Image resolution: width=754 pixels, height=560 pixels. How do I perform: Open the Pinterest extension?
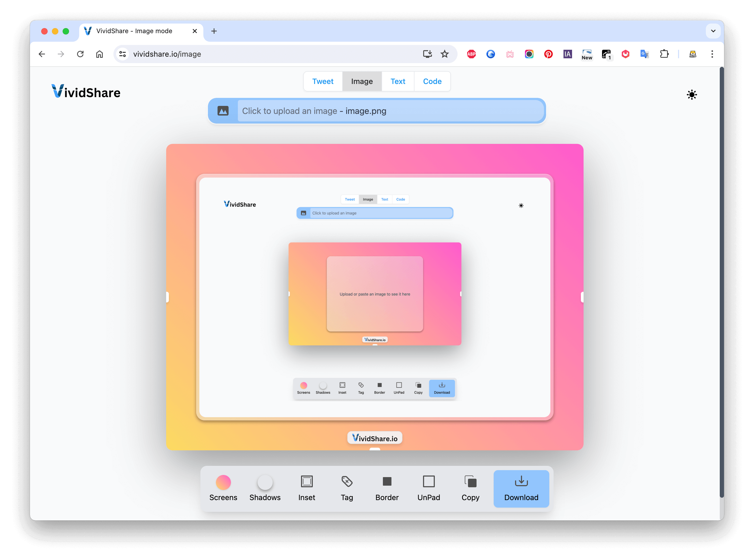[x=549, y=54]
